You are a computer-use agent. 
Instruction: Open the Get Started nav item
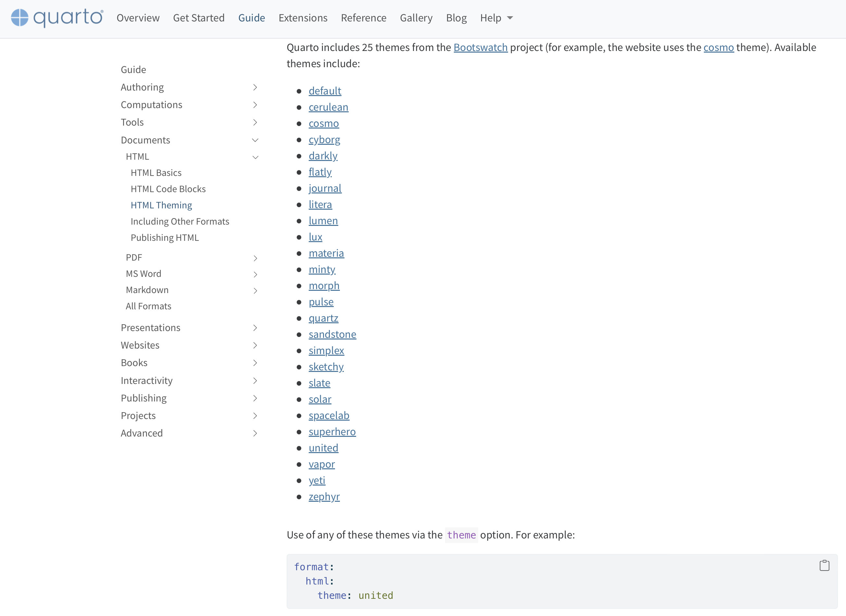click(198, 18)
